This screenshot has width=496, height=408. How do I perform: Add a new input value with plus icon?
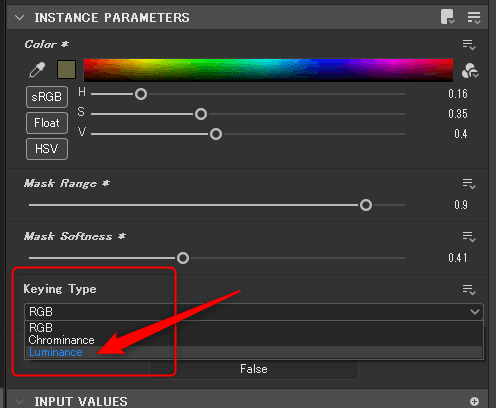tap(474, 401)
